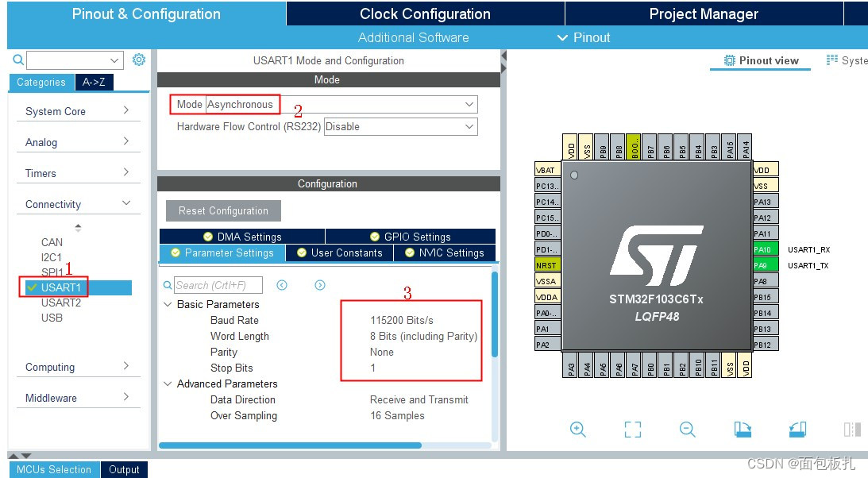The height and width of the screenshot is (478, 868).
Task: Click the rotate-counterclockwise pinout icon
Action: pos(797,430)
